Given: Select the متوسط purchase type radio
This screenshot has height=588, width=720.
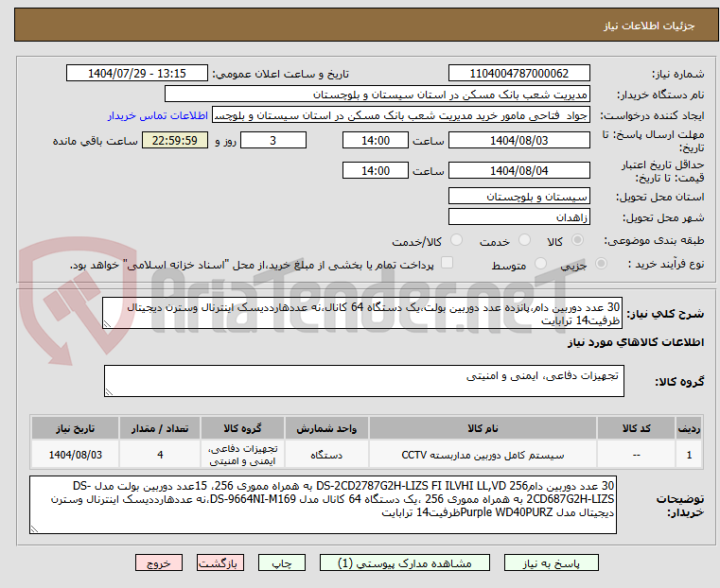Looking at the screenshot, I should (x=541, y=264).
